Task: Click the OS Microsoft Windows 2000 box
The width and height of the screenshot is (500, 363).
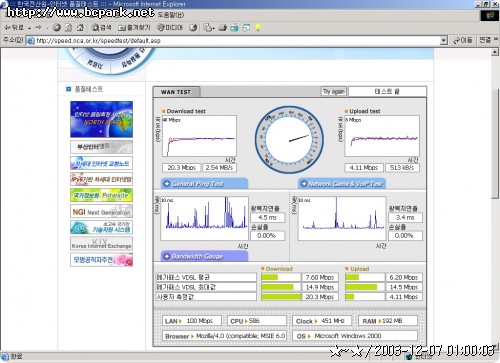Action: [355, 336]
